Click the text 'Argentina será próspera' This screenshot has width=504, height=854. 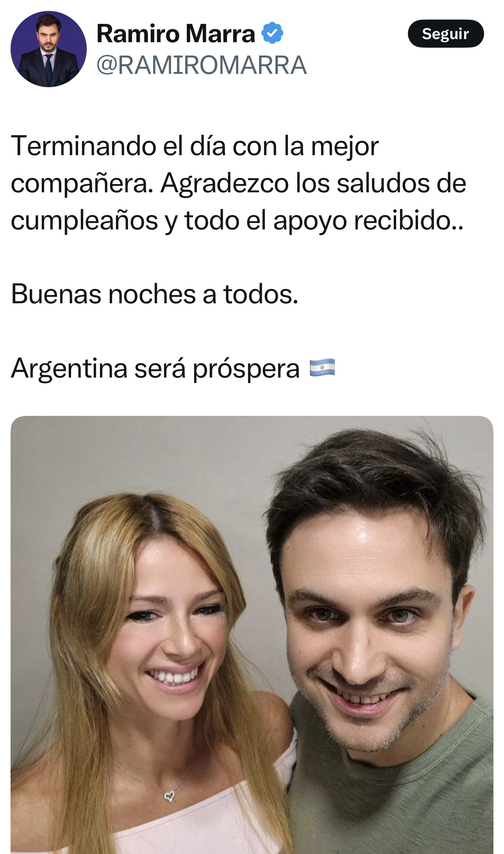[x=155, y=369]
